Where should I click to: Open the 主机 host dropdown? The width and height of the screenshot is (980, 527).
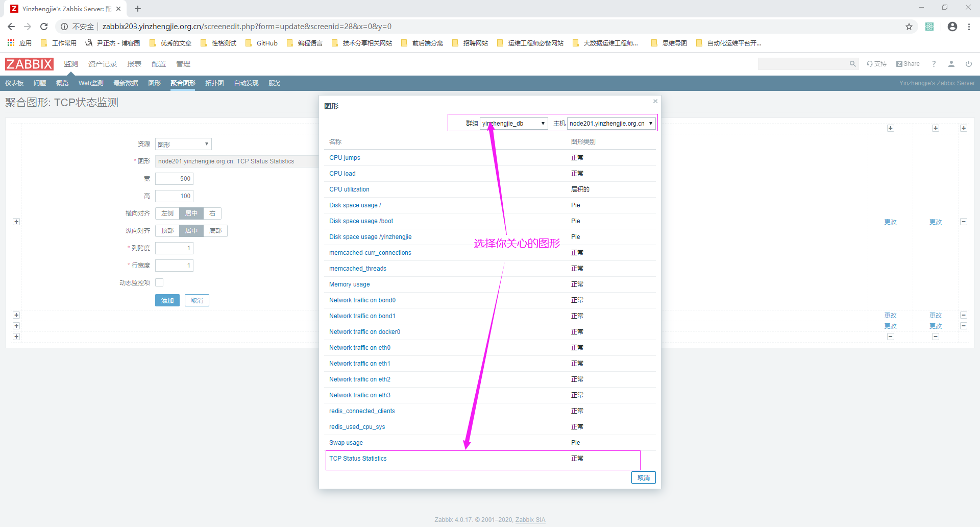pyautogui.click(x=611, y=124)
